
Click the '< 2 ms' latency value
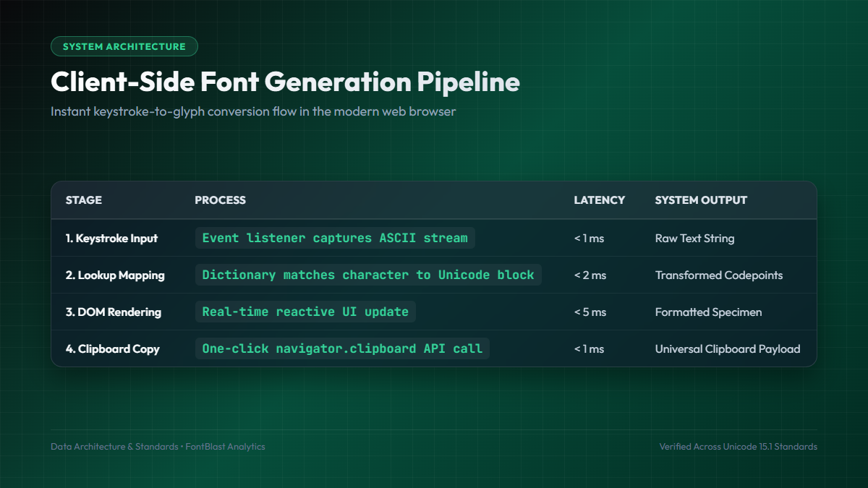click(x=590, y=275)
